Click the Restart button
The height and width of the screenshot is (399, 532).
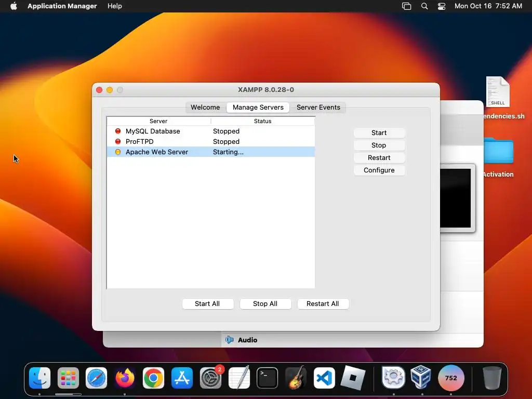(x=379, y=158)
